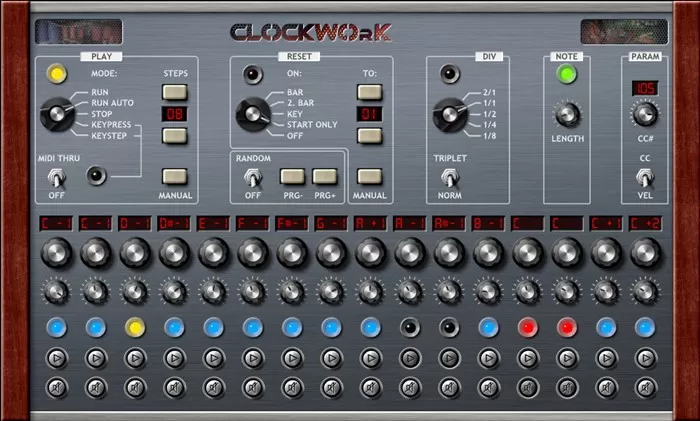
Task: Click the play arrow under the A#-1 step
Action: click(450, 358)
